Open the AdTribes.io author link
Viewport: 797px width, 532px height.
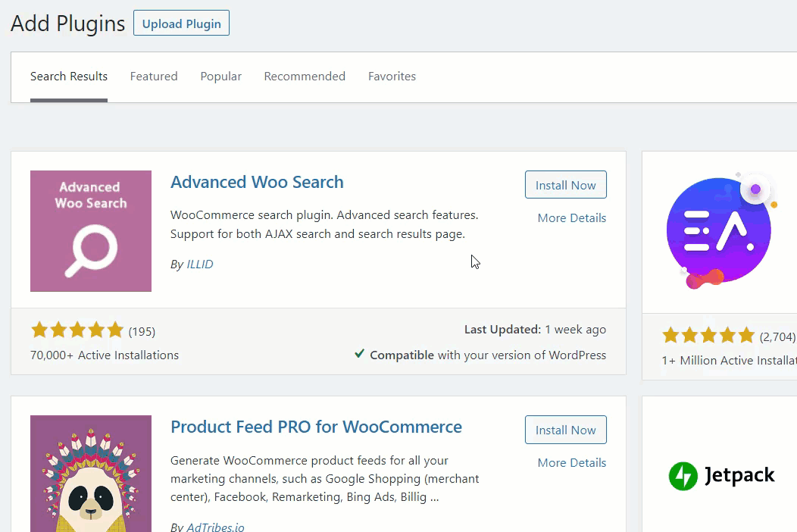pyautogui.click(x=215, y=527)
